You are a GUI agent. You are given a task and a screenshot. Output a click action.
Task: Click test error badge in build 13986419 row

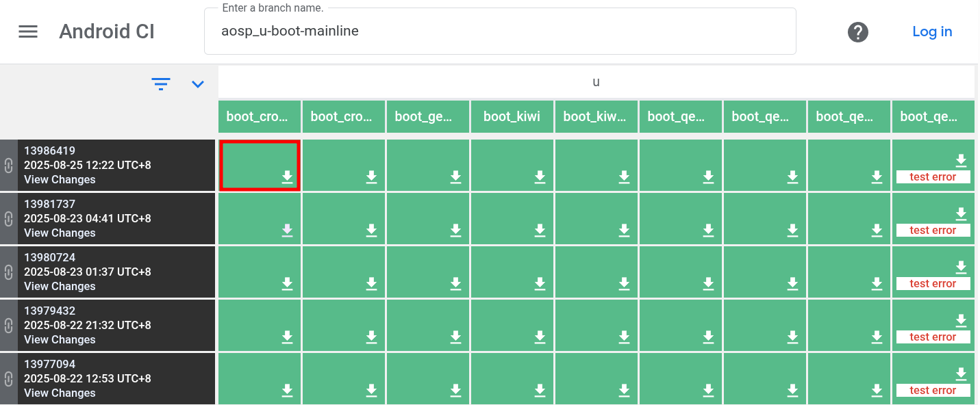[933, 177]
